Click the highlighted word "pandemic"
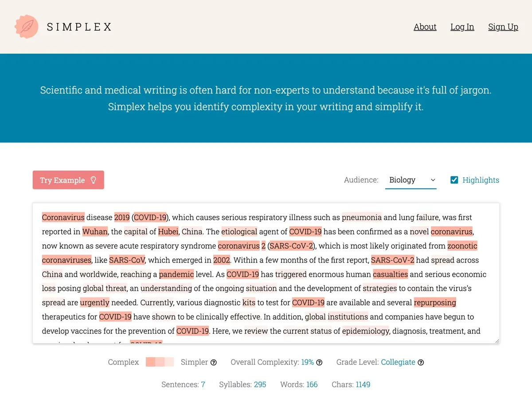The height and width of the screenshot is (399, 532). pos(176,274)
